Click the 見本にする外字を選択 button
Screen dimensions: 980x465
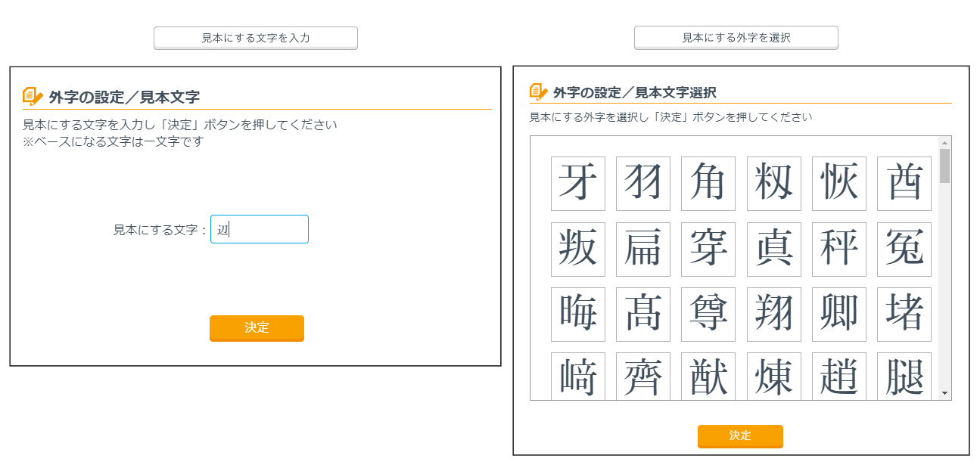pos(736,37)
